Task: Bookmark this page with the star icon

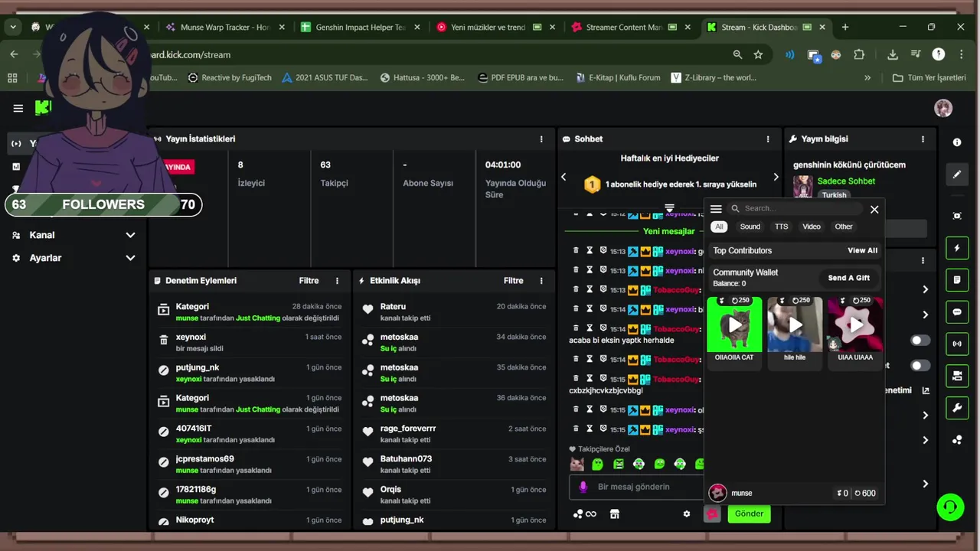Action: click(758, 54)
